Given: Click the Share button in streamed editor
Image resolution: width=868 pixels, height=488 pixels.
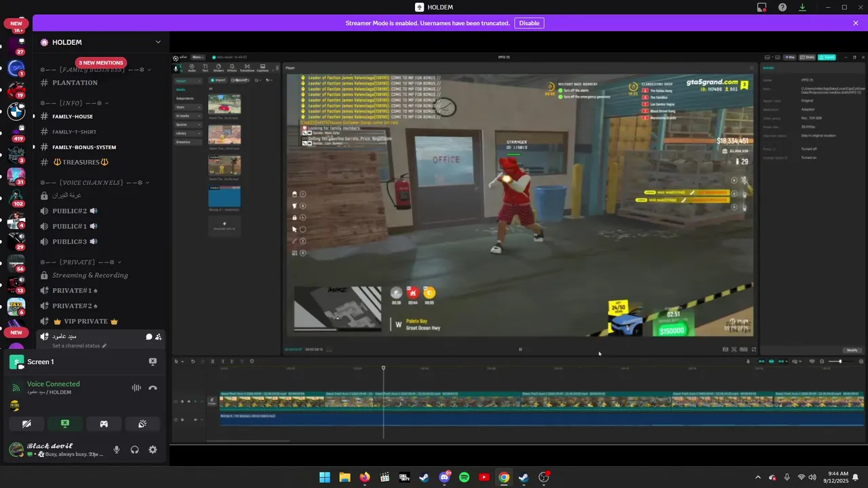Looking at the screenshot, I should (806, 58).
